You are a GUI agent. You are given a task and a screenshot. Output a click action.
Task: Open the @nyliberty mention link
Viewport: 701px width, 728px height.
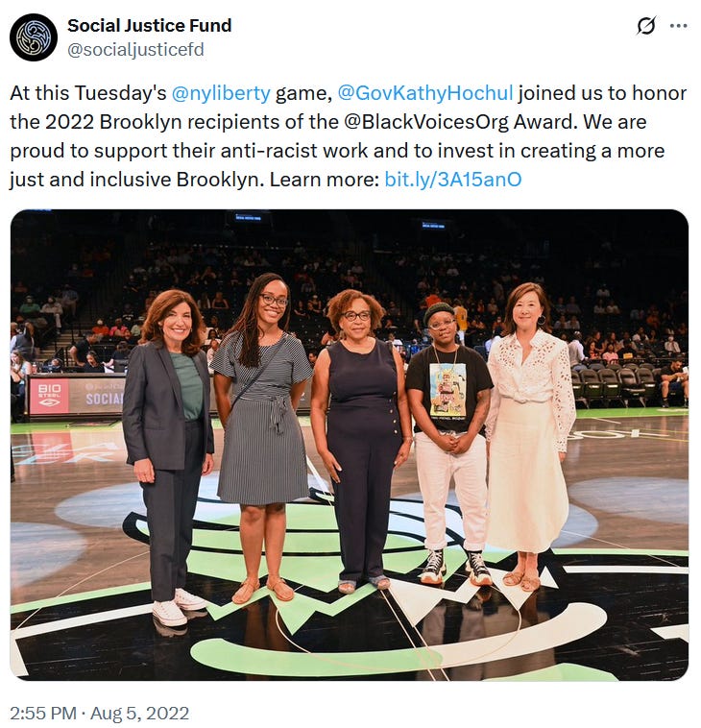pyautogui.click(x=221, y=93)
